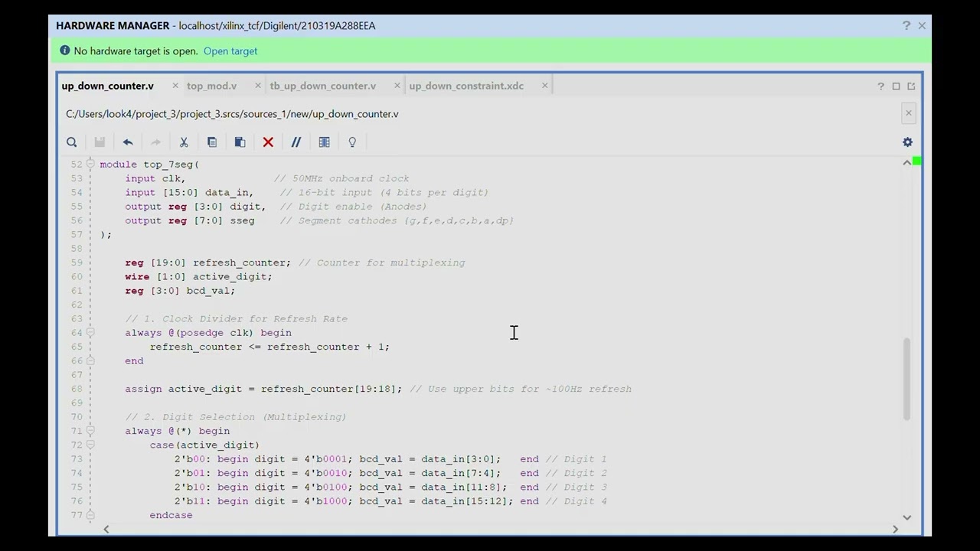Screen dimensions: 980x551
Task: Maximize the editor panel
Action: coord(896,86)
